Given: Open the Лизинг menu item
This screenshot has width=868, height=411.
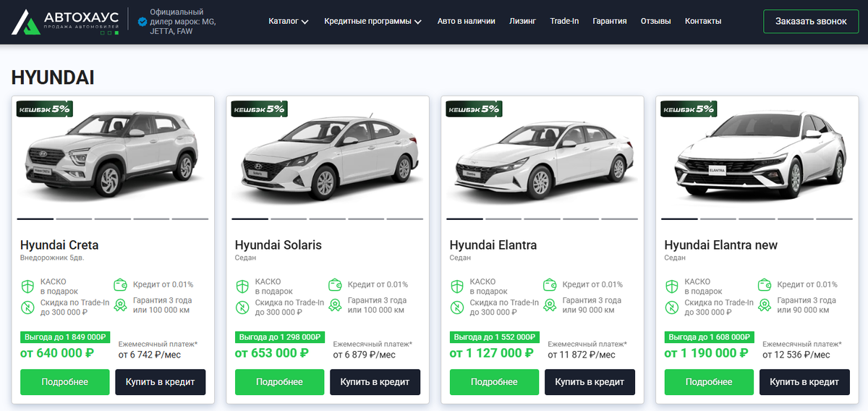Looking at the screenshot, I should [x=523, y=22].
